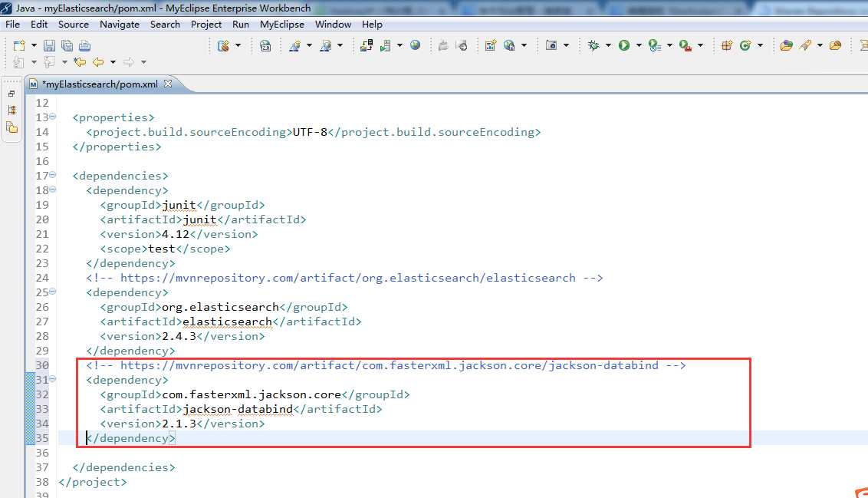Open the Run configurations dropdown arrow
868x498 pixels.
click(638, 45)
